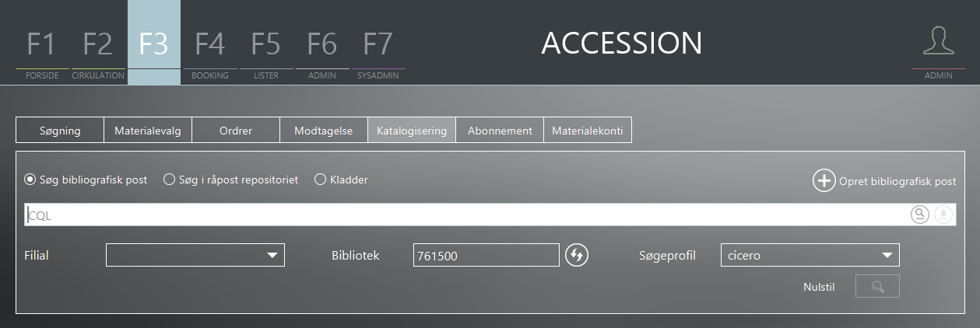Expand the Søgeprofil cicero dropdown
The image size is (980, 328).
[810, 255]
